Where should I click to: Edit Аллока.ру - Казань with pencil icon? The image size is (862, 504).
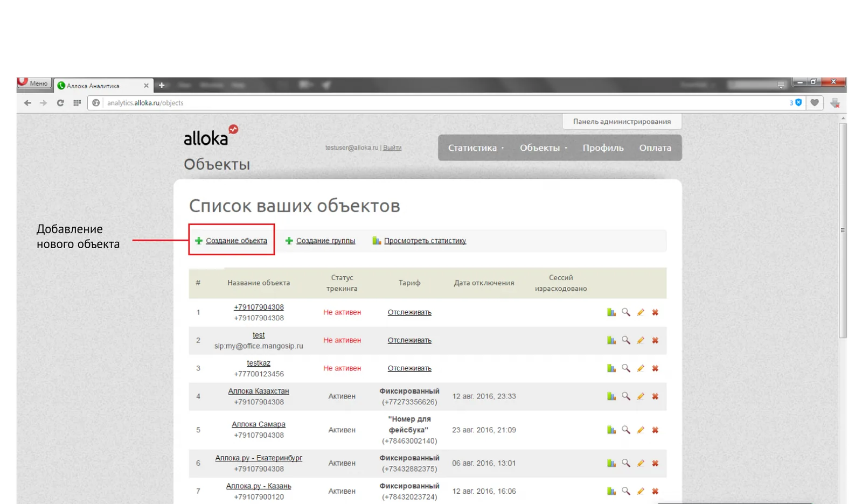[641, 491]
